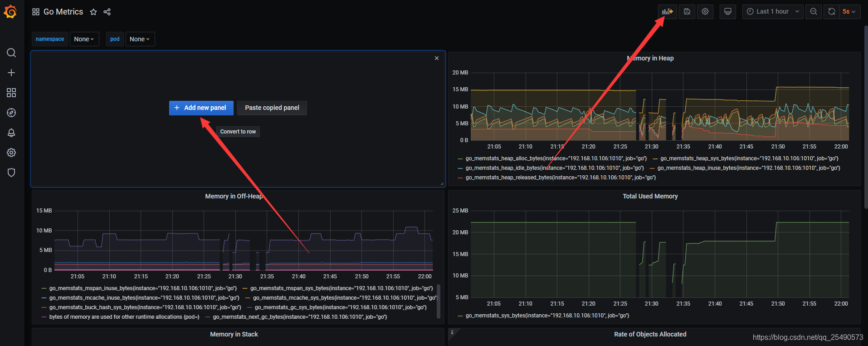Toggle go_memstats_mcache_sys_bytes legend series
Screen dimensions: 868x346
pyautogui.click(x=345, y=298)
